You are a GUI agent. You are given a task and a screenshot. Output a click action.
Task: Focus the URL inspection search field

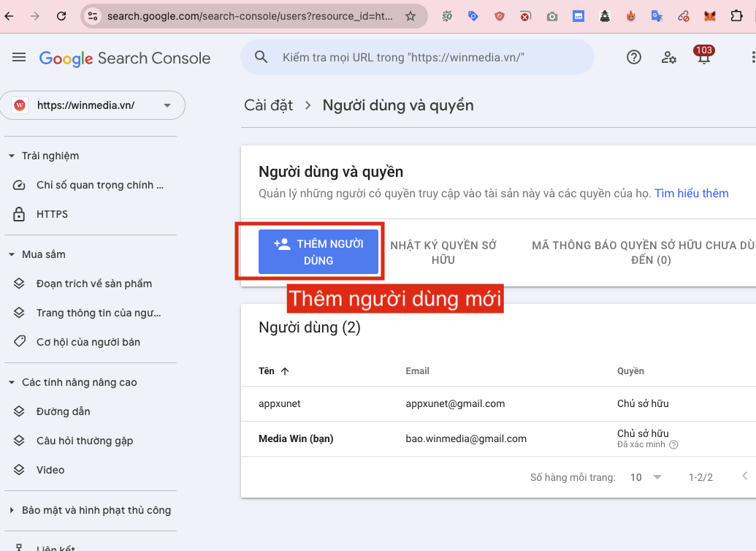(x=418, y=57)
